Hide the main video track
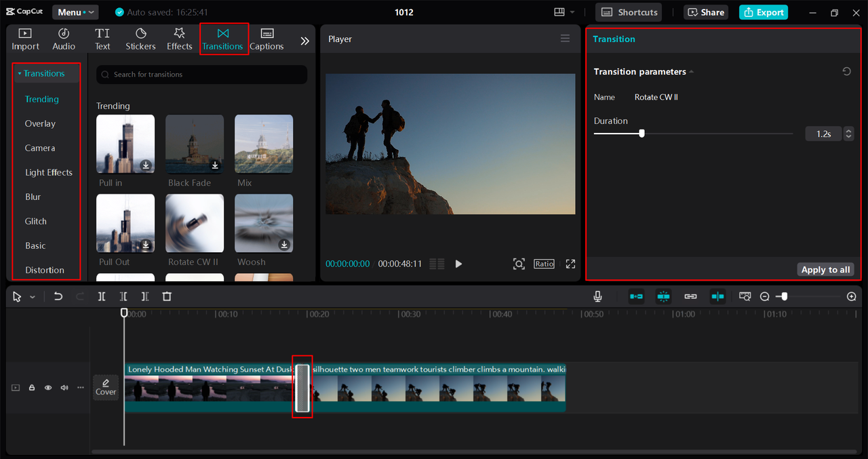The height and width of the screenshot is (459, 868). pos(47,388)
